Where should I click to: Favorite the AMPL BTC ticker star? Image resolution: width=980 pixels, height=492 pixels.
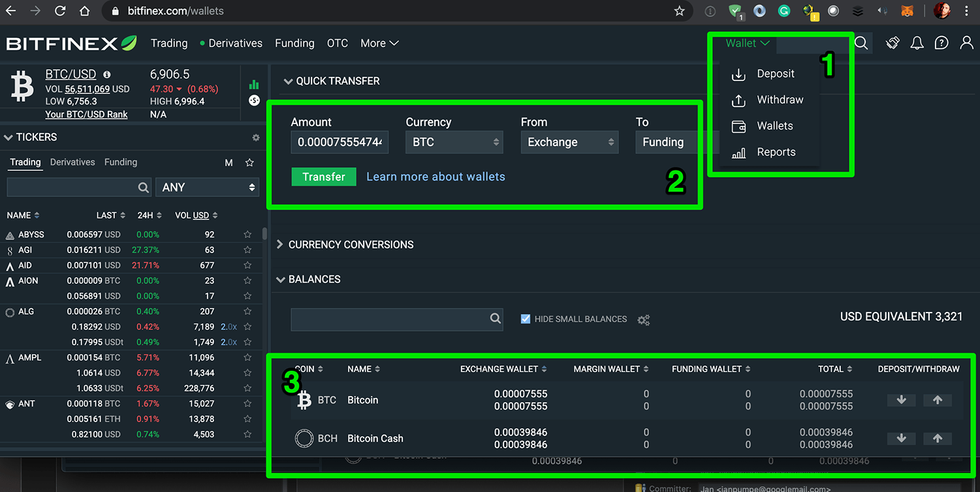coord(247,358)
